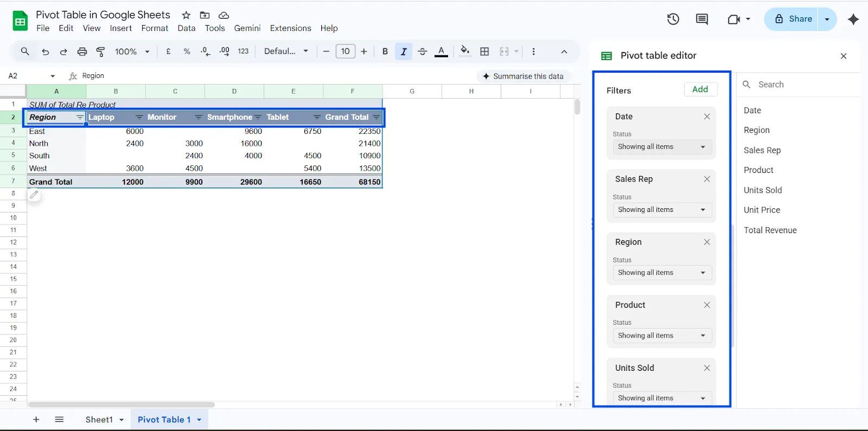Toggle the Region column filter icon
This screenshot has height=431, width=868.
[80, 118]
